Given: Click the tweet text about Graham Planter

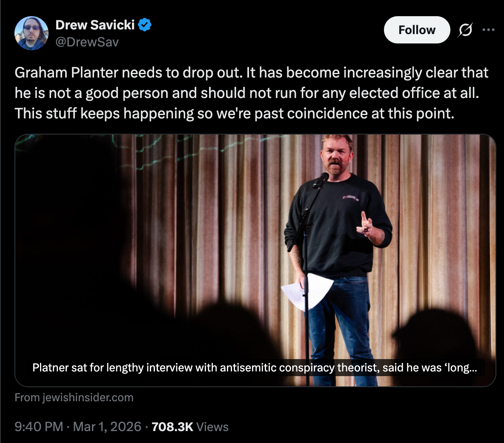Looking at the screenshot, I should (x=251, y=93).
